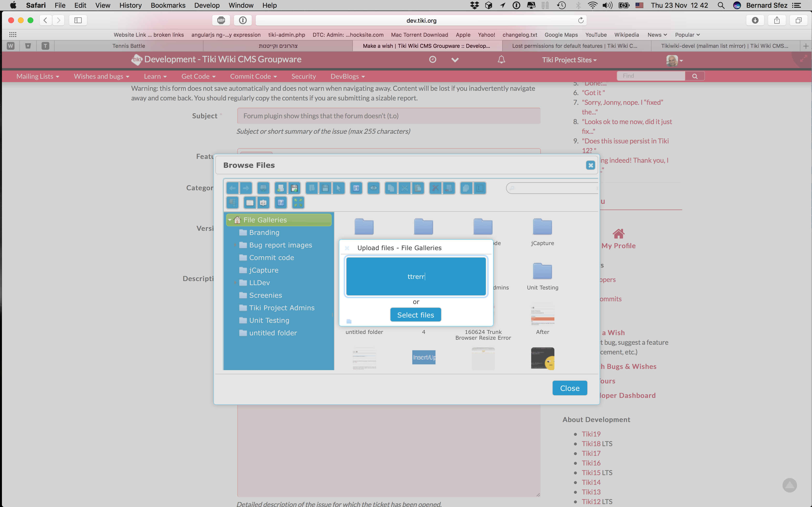This screenshot has height=507, width=812.
Task: Click the upload files floppy icon with plus
Action: pos(294,188)
